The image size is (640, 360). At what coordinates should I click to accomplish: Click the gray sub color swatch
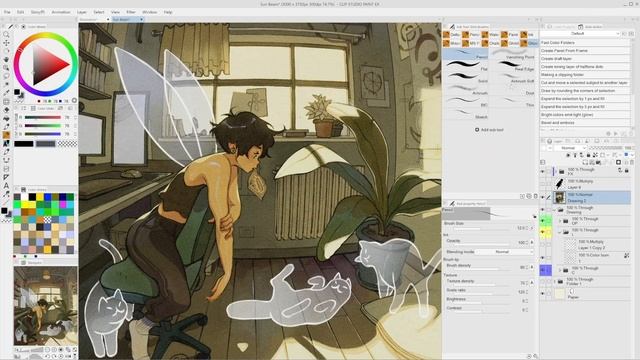[45, 144]
